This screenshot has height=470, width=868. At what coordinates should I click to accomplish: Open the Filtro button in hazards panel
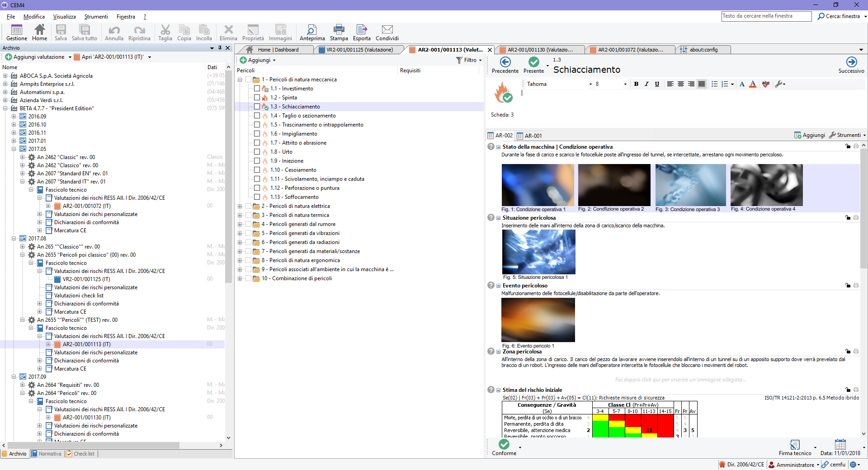click(469, 60)
